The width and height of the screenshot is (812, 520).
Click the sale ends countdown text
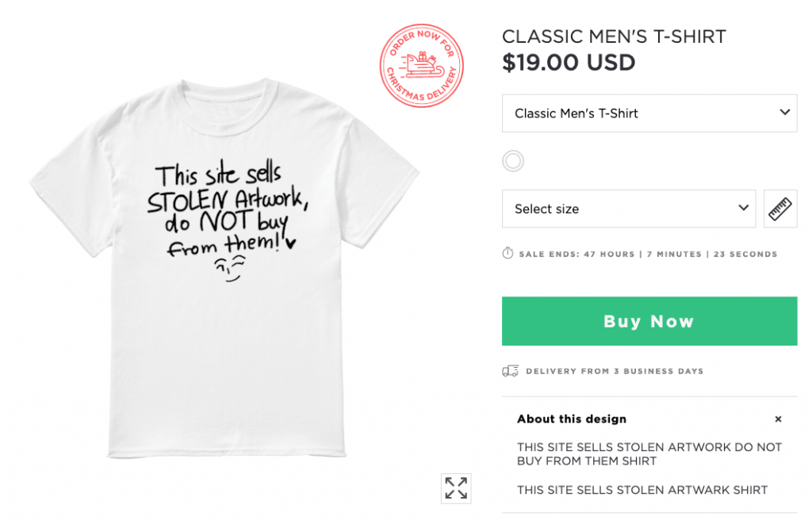pyautogui.click(x=648, y=254)
